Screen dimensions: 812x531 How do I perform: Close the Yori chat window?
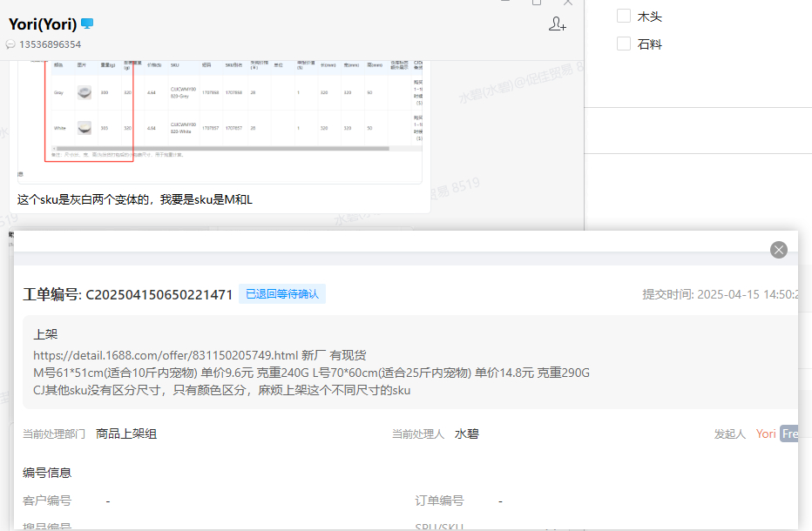coord(568,3)
